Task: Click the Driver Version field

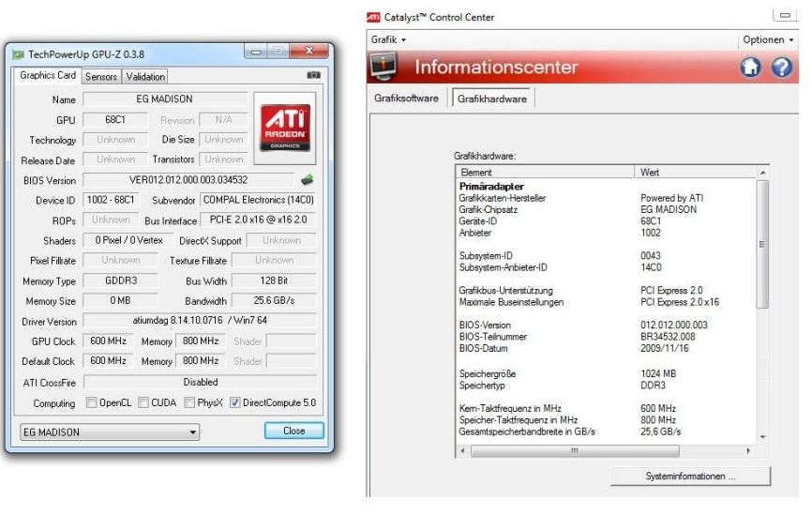Action: [200, 321]
